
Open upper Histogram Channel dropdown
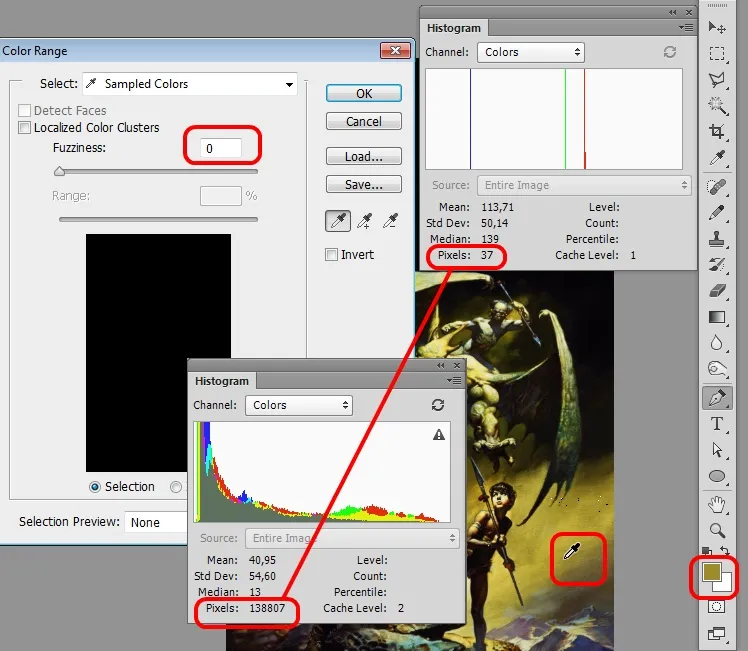point(531,52)
